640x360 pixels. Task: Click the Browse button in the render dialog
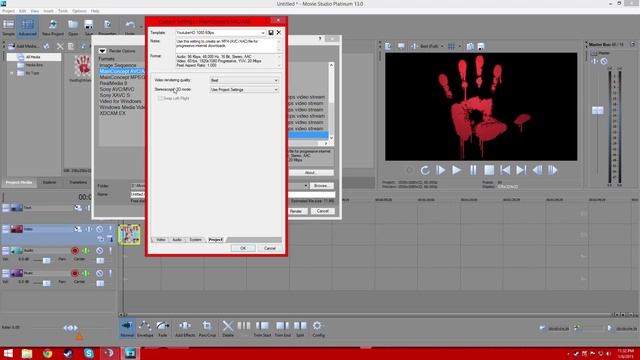tap(322, 186)
